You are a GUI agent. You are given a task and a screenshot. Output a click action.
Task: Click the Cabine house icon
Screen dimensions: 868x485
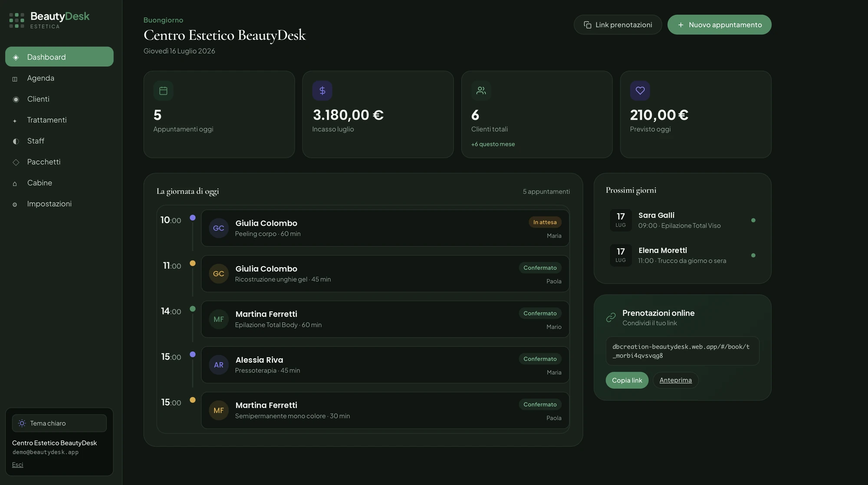point(15,184)
